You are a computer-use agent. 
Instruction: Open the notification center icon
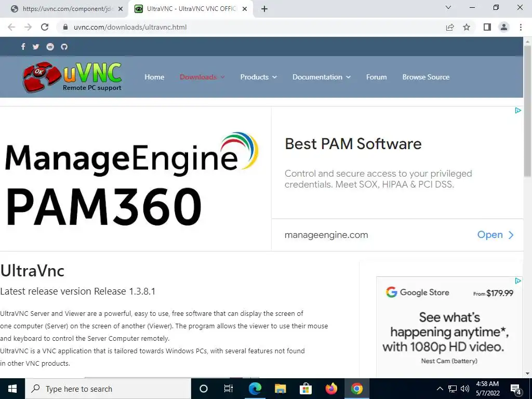click(515, 389)
